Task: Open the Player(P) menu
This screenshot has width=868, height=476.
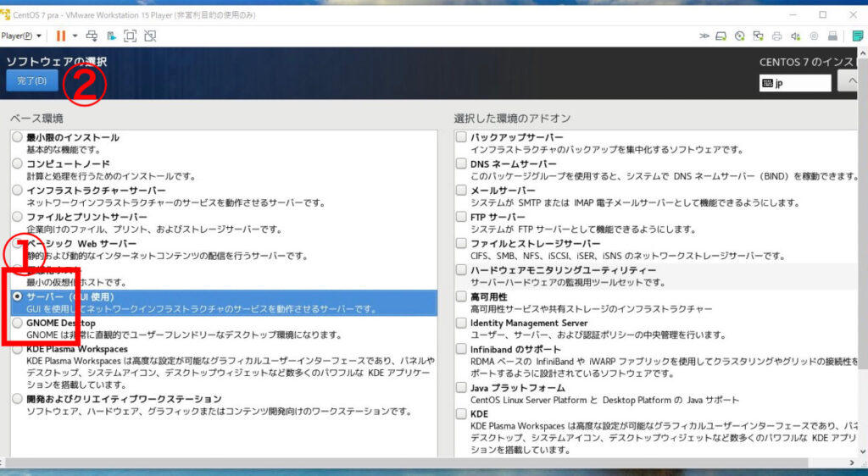Action: click(x=21, y=36)
